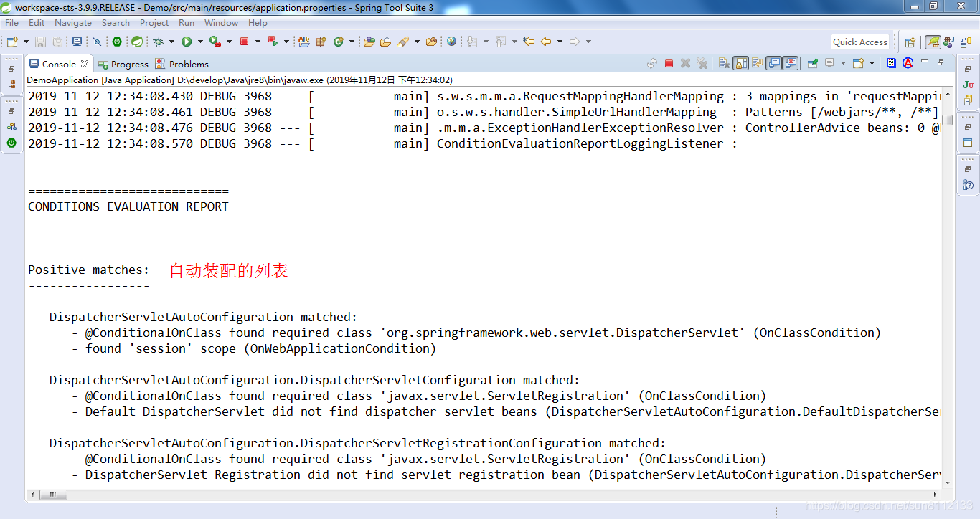Click the Open Console icon
The width and height of the screenshot is (980, 519).
pyautogui.click(x=858, y=63)
